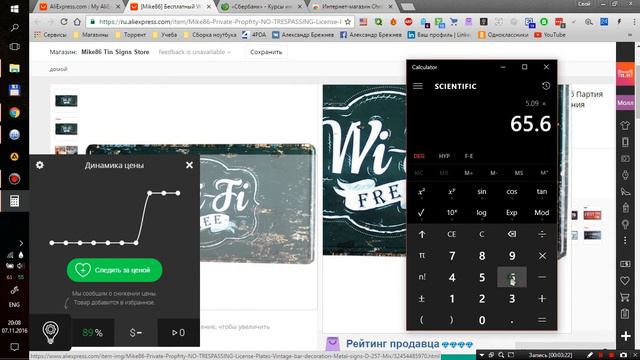Click the equals key
Screen dimensions: 640x360
542,320
